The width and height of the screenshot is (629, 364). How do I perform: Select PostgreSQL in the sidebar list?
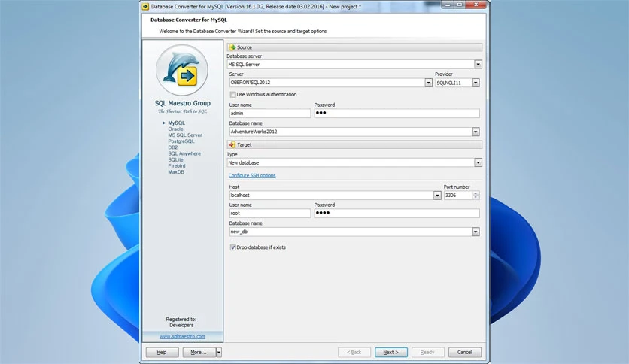(181, 141)
